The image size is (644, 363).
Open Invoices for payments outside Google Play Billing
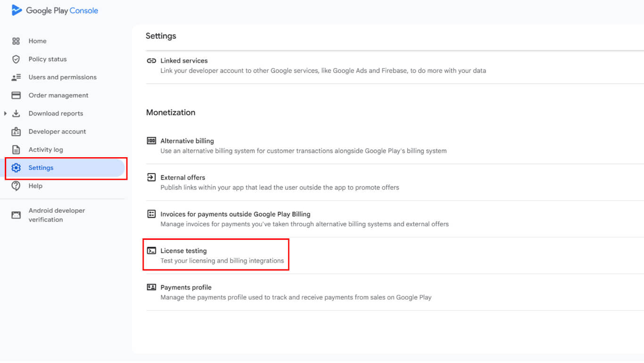point(235,214)
